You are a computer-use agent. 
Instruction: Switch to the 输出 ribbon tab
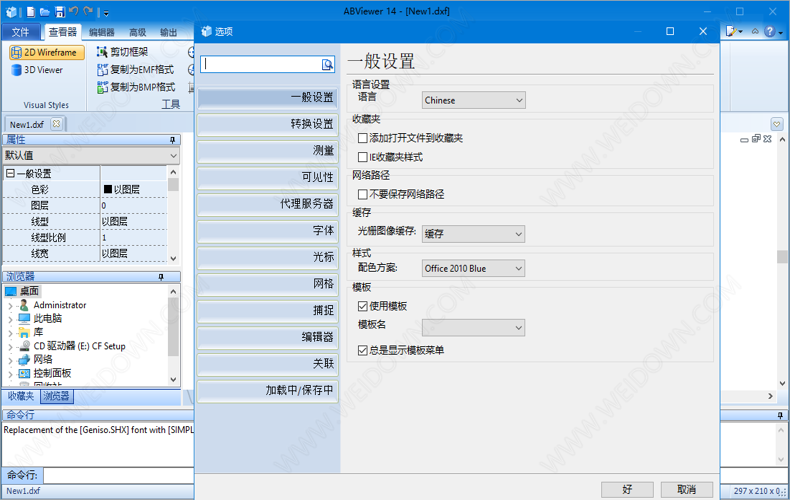(168, 32)
